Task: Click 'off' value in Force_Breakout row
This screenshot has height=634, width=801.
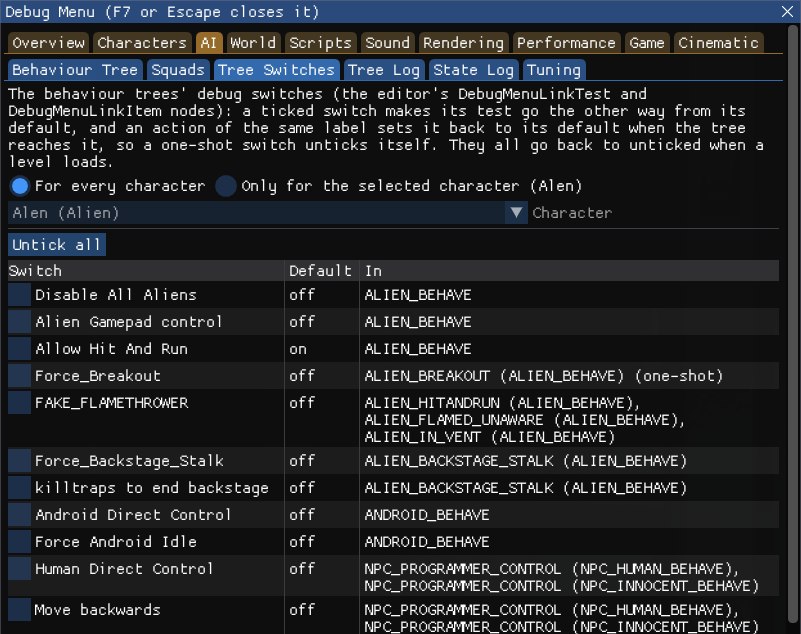Action: coord(302,376)
